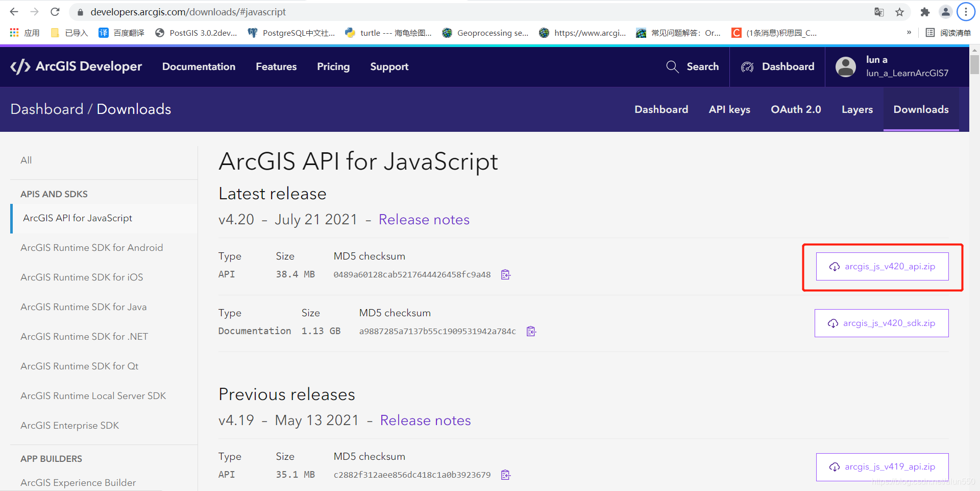Click the page vertical scrollbar thumb

(x=974, y=64)
